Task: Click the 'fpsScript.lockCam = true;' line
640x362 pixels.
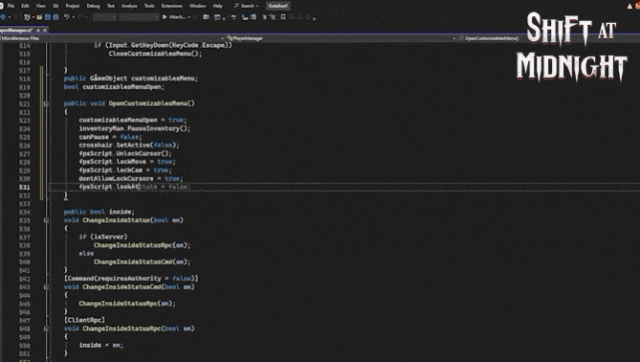Action: (125, 170)
